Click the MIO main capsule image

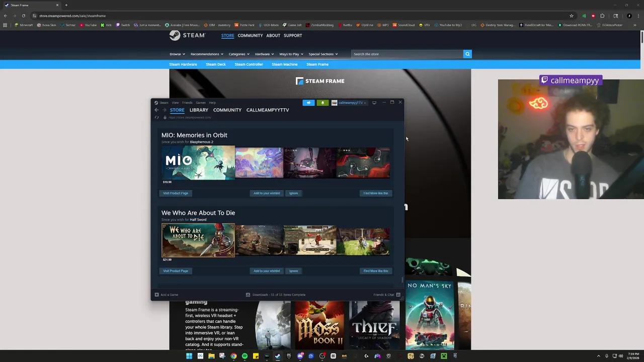pyautogui.click(x=198, y=163)
